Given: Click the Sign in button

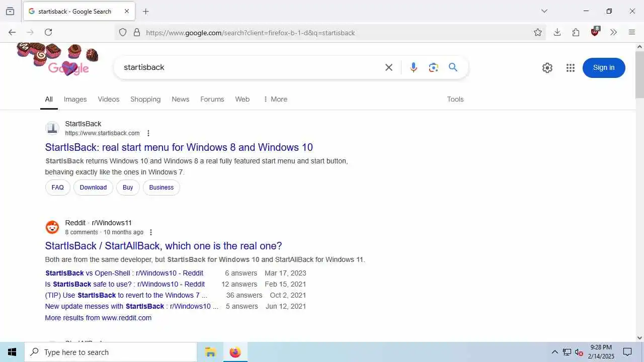Looking at the screenshot, I should point(604,68).
